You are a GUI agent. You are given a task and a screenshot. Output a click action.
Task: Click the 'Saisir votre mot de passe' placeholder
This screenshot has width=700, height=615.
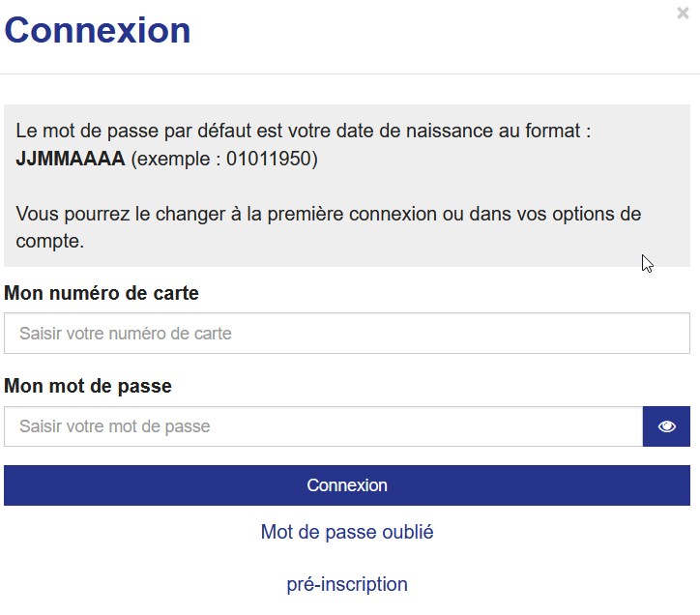(115, 426)
